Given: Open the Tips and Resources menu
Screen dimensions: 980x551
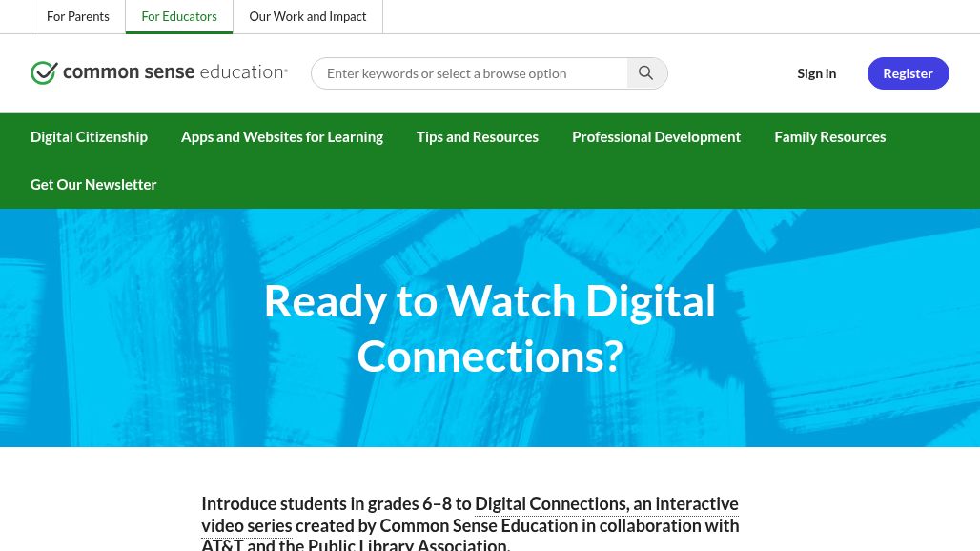Looking at the screenshot, I should 478,137.
